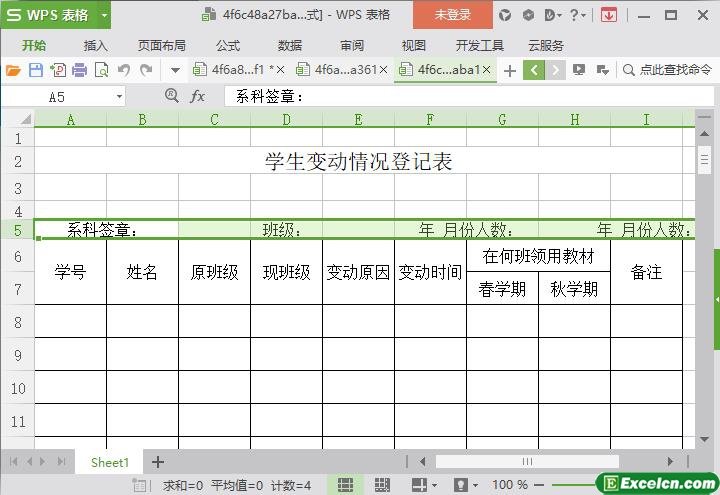Click the fx insert function icon
Viewport: 720px width, 495px height.
click(x=197, y=96)
